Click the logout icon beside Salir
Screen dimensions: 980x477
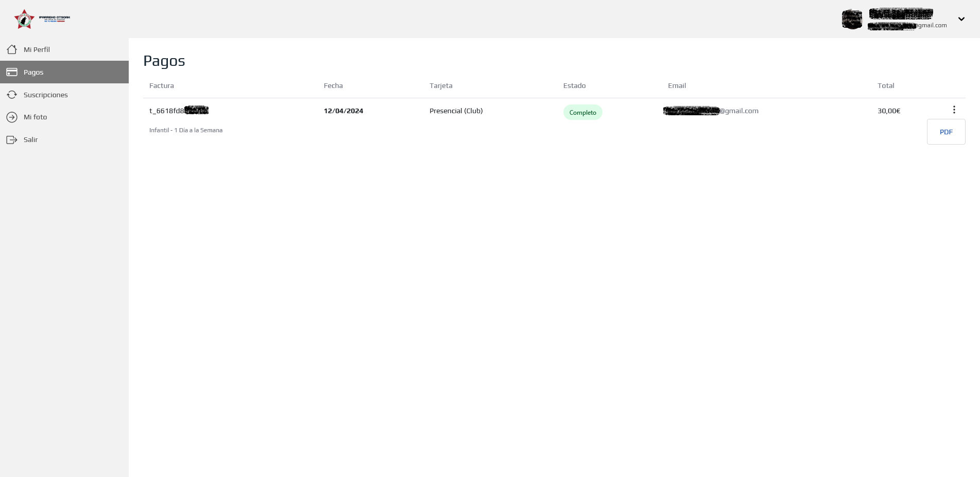point(12,140)
